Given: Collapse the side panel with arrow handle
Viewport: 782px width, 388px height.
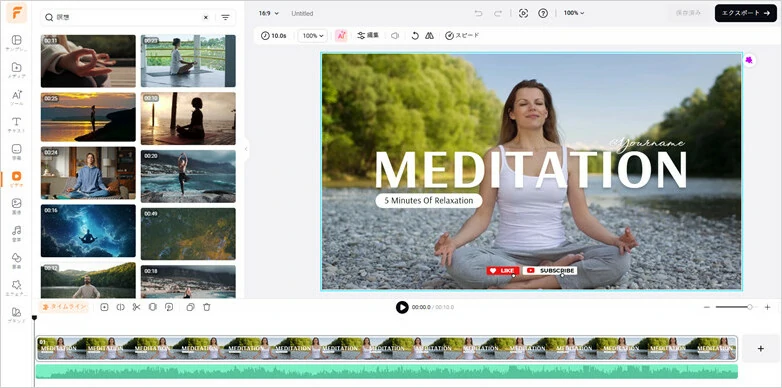Looking at the screenshot, I should (x=246, y=149).
